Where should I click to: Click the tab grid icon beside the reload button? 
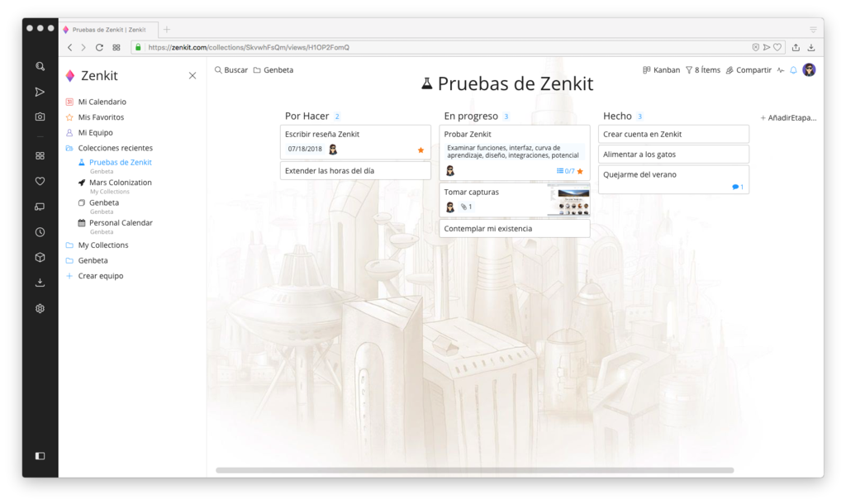coord(116,47)
